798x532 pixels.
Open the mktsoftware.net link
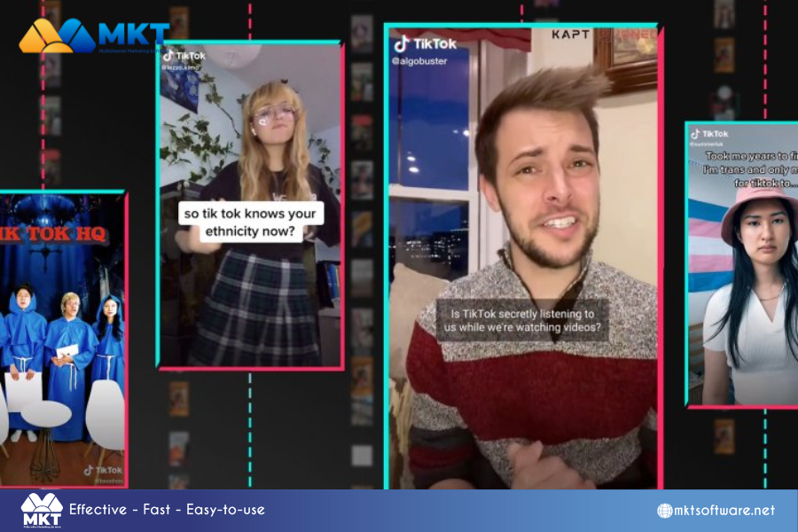[724, 510]
